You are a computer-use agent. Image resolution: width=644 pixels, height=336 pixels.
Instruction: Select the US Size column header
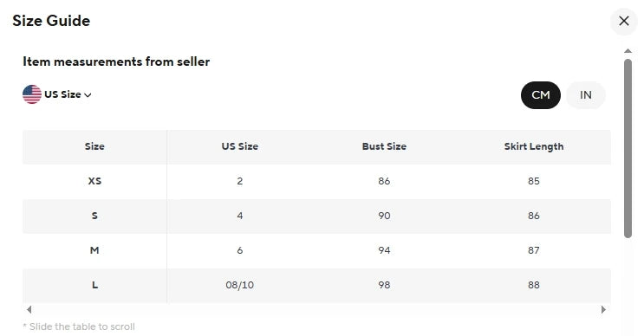(x=240, y=146)
